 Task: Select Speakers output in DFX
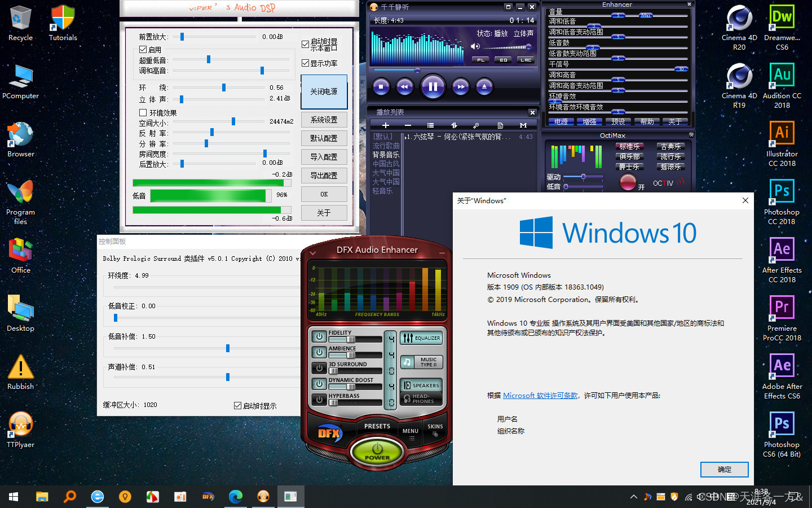pos(422,386)
